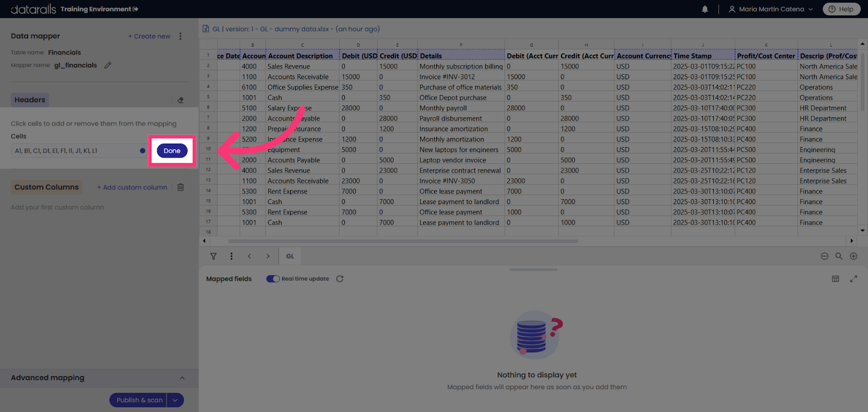Open the filter icon below the spreadsheet
This screenshot has width=868, height=412.
(213, 256)
